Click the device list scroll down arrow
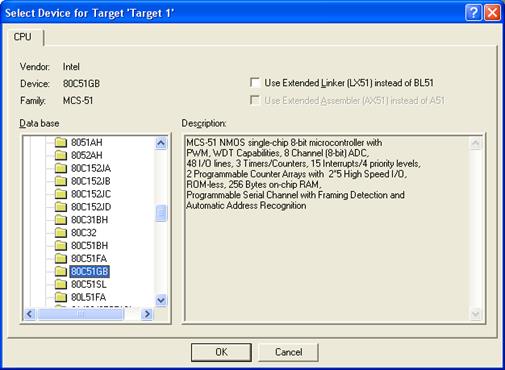This screenshot has height=370, width=505. point(161,300)
